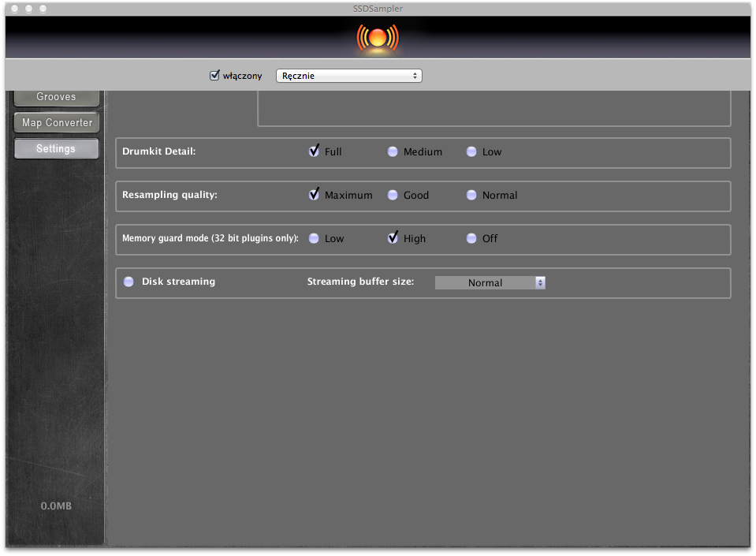Set memory guard mode to High
This screenshot has width=756, height=556.
point(393,237)
